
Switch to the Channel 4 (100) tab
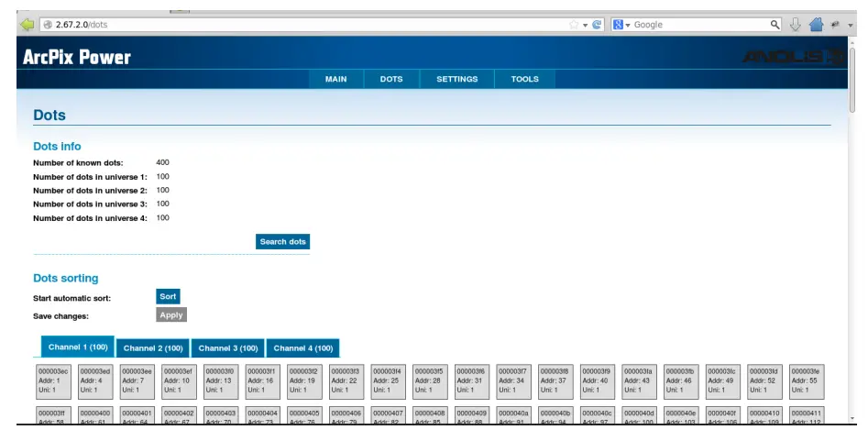click(x=302, y=347)
